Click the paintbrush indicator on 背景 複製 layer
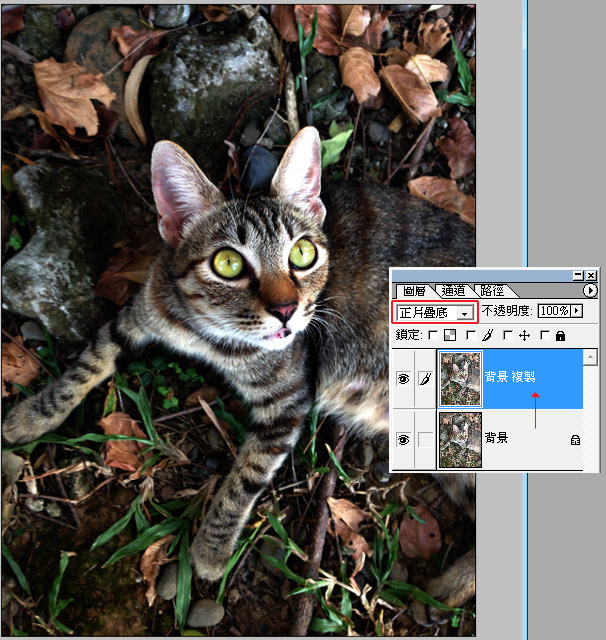 pos(425,379)
